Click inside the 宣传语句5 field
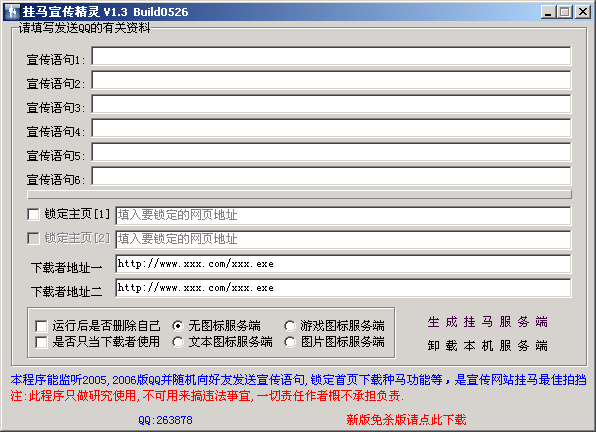 (331, 152)
